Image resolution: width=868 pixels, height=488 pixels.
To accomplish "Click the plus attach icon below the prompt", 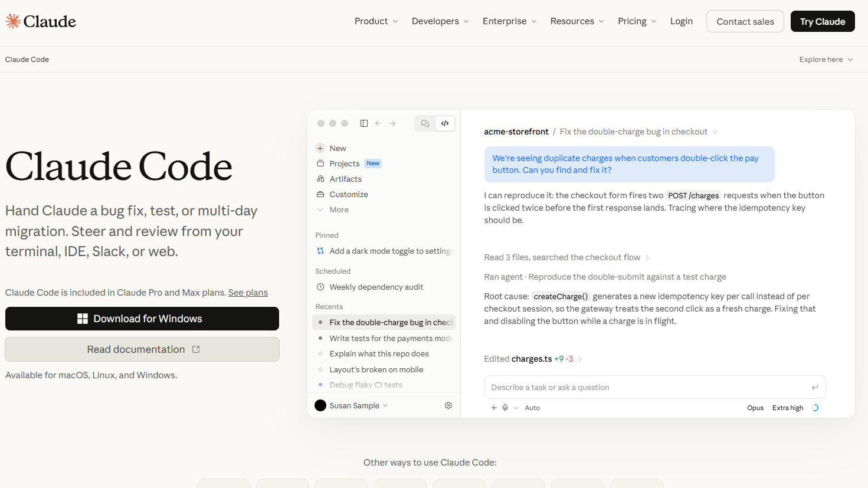I will click(494, 408).
